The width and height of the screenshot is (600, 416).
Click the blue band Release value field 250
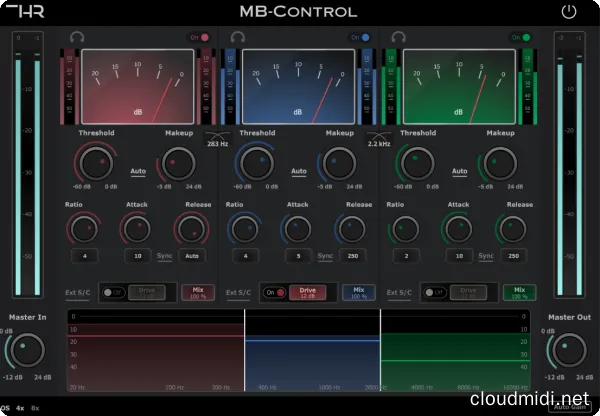click(x=353, y=256)
